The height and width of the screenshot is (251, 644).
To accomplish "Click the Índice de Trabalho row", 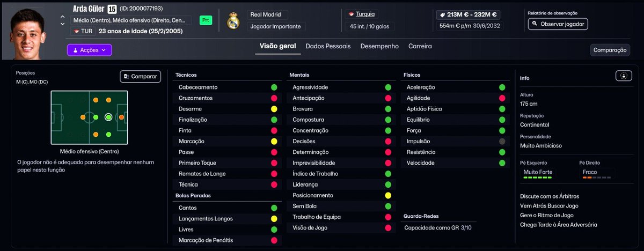I will coord(341,174).
